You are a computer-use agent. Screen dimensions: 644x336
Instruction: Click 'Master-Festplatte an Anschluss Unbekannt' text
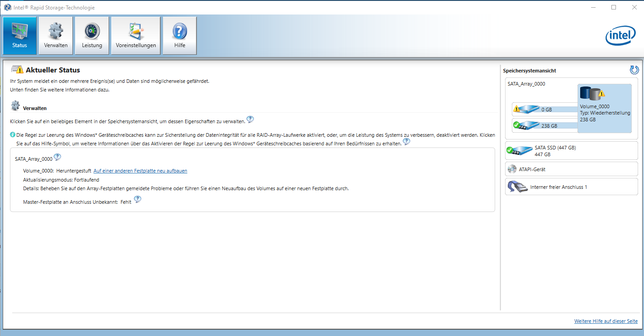(71, 202)
